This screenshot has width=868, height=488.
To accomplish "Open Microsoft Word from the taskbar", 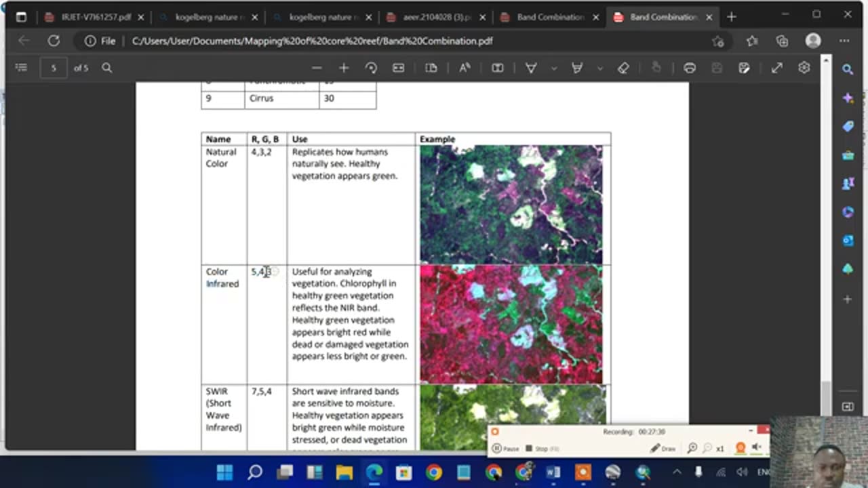I will [553, 472].
